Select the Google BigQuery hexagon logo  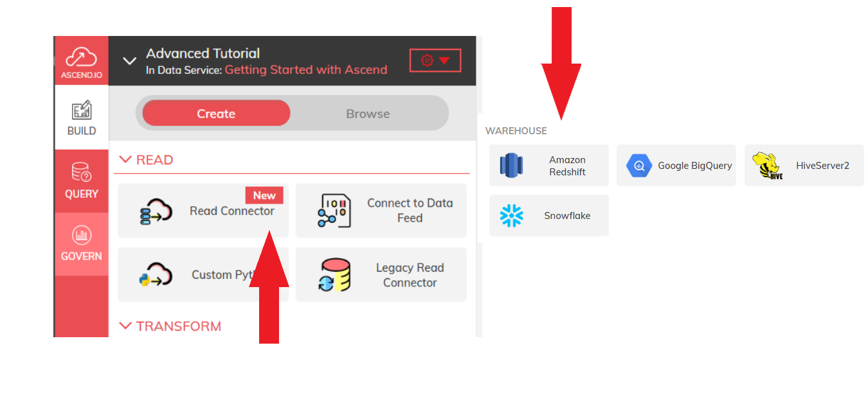(639, 166)
